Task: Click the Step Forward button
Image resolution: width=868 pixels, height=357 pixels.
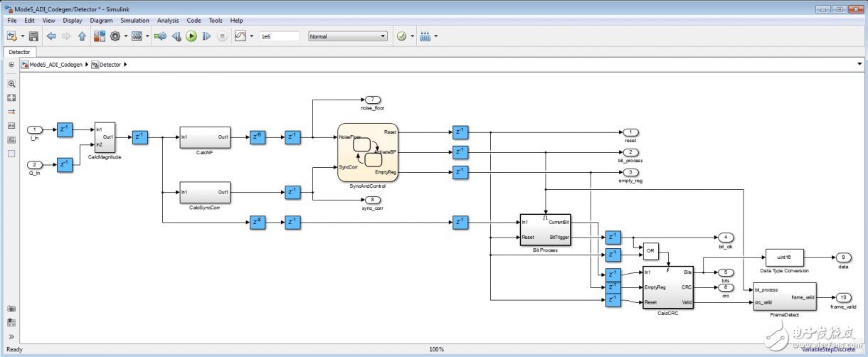Action: pos(207,36)
